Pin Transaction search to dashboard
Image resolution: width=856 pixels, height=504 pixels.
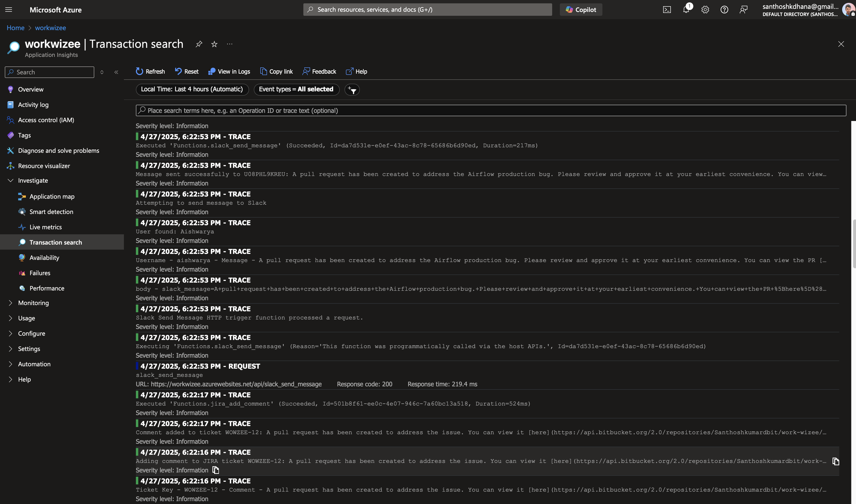[199, 44]
